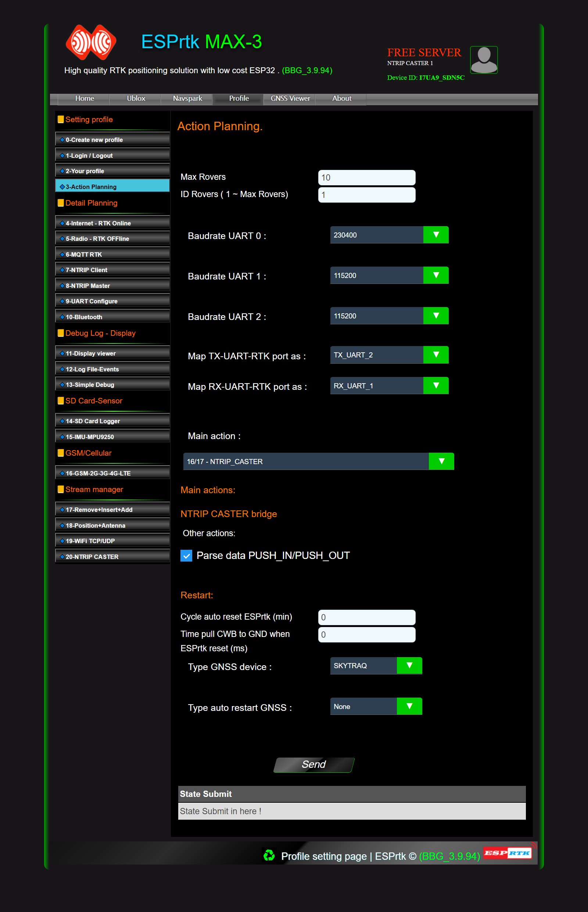This screenshot has width=588, height=912.
Task: Open the Type GNSS device dropdown
Action: (409, 666)
